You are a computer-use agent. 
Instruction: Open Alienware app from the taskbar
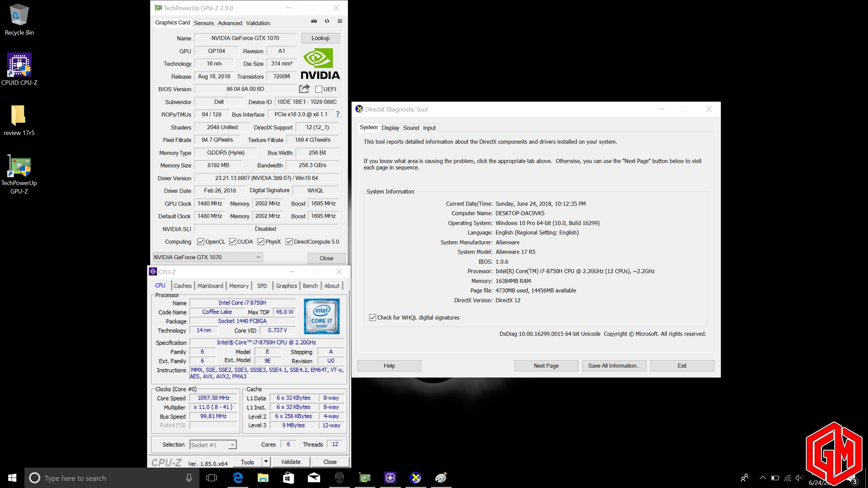pos(339,478)
